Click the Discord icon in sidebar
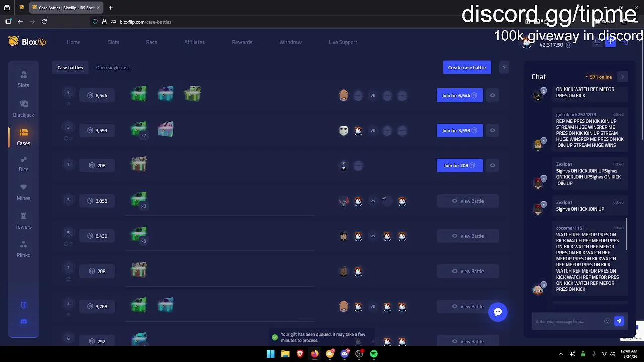Image resolution: width=644 pixels, height=362 pixels. click(23, 321)
